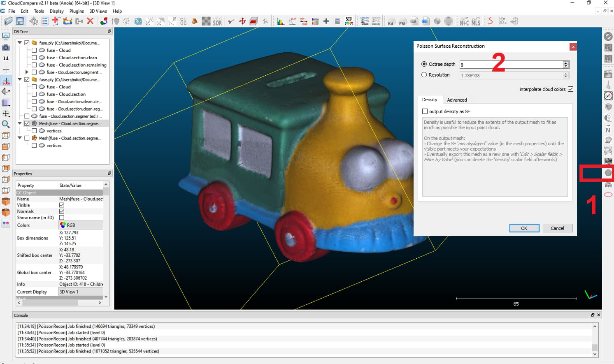Click the Octree depth input field
Screen dimensions: 614x364
pos(511,65)
